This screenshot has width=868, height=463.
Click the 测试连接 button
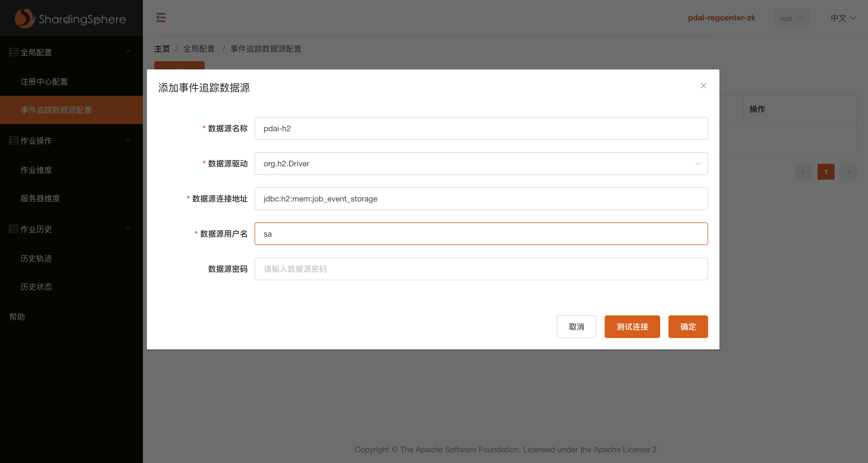point(632,327)
